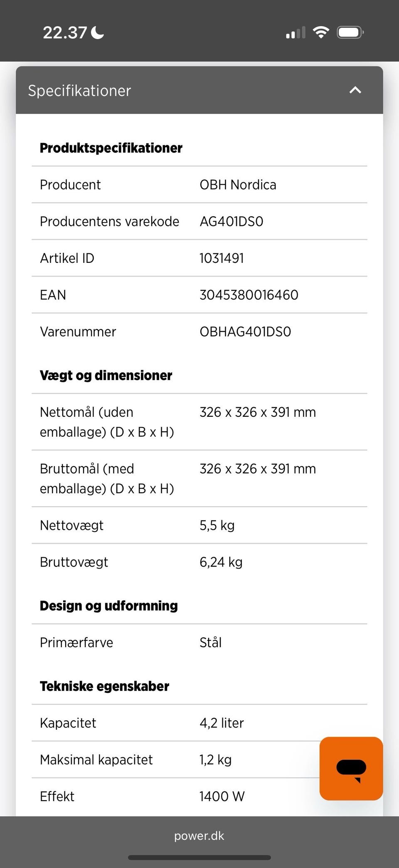Open the orange chat support button
399x868 pixels.
point(351,769)
